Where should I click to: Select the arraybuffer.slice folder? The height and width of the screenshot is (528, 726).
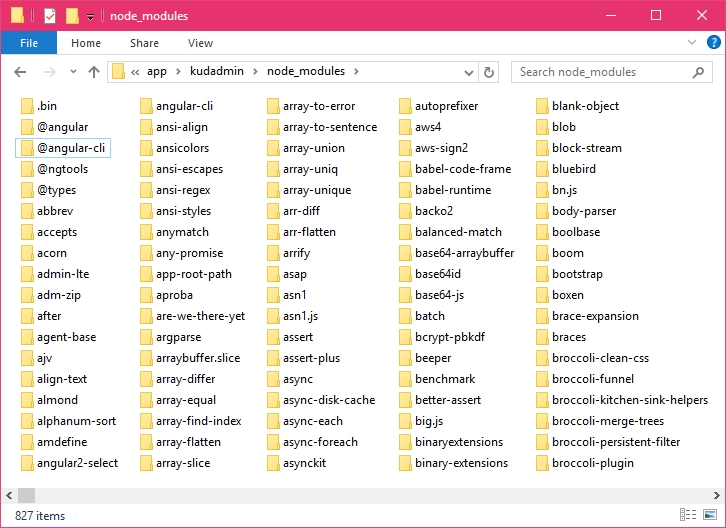pos(190,358)
